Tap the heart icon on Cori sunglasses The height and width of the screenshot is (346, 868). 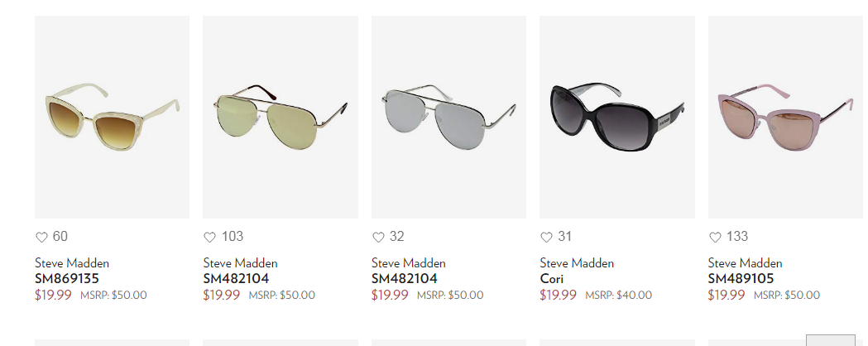tap(546, 238)
